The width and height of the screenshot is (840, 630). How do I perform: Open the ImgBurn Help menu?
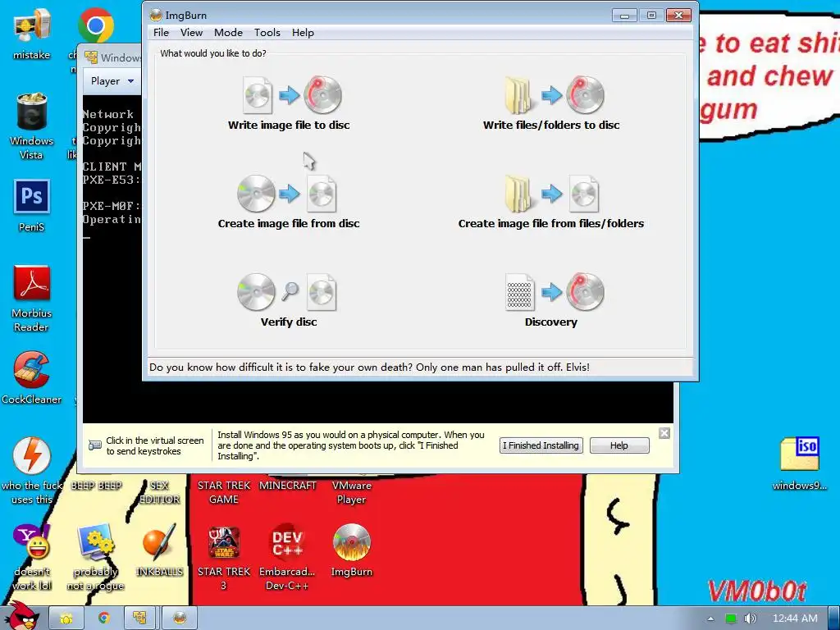(x=303, y=33)
